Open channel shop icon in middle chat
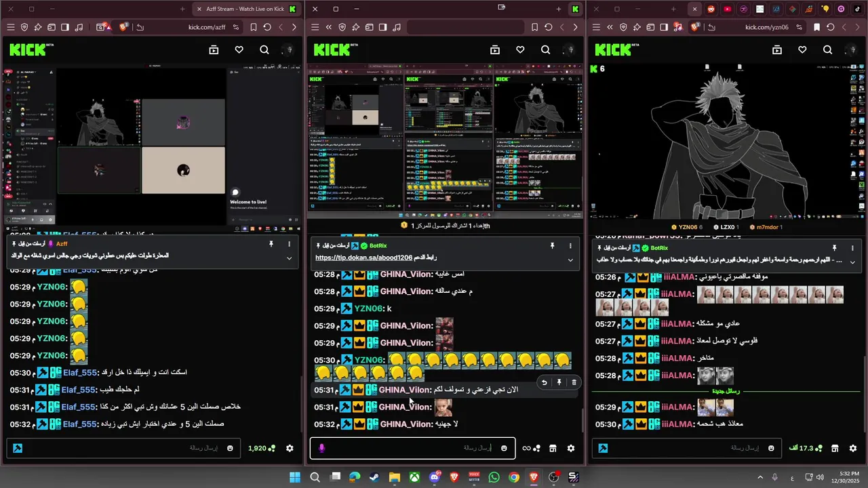 pos(553,448)
